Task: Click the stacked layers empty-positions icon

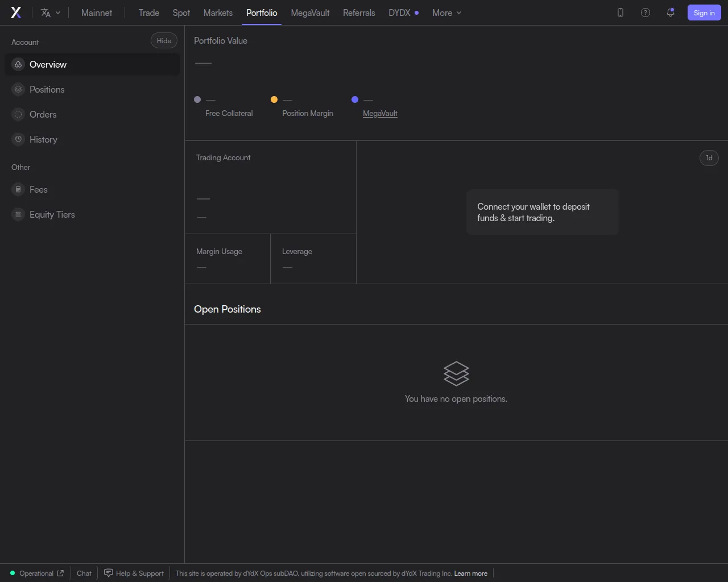Action: (456, 373)
